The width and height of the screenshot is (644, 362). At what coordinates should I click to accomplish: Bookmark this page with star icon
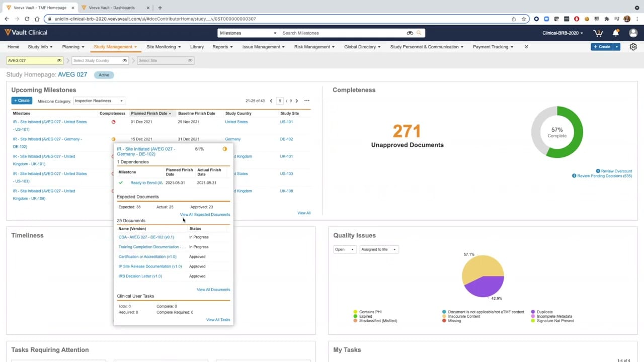[x=524, y=19]
